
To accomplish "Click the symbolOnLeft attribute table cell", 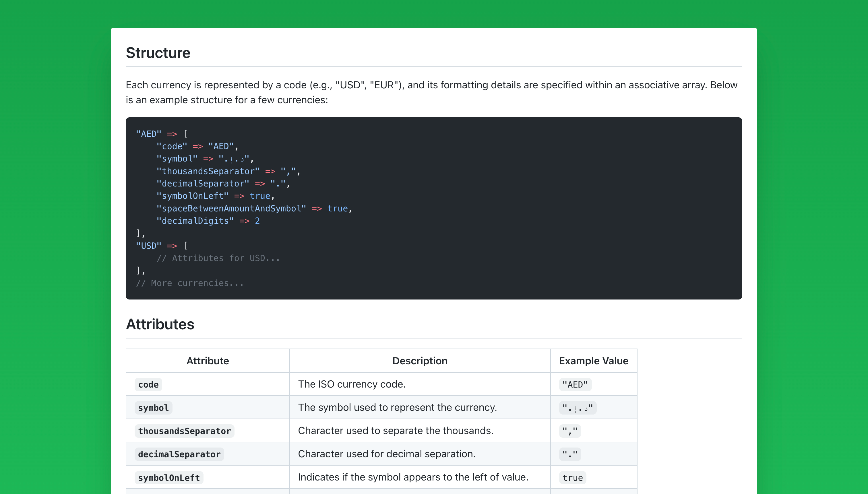I will click(169, 478).
